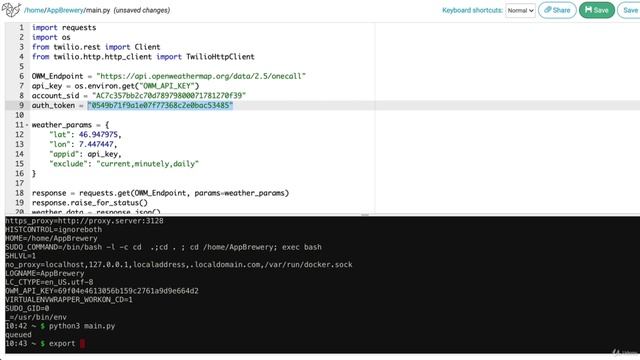
Task: Click the OWM_Endpoint URL string
Action: 201,76
